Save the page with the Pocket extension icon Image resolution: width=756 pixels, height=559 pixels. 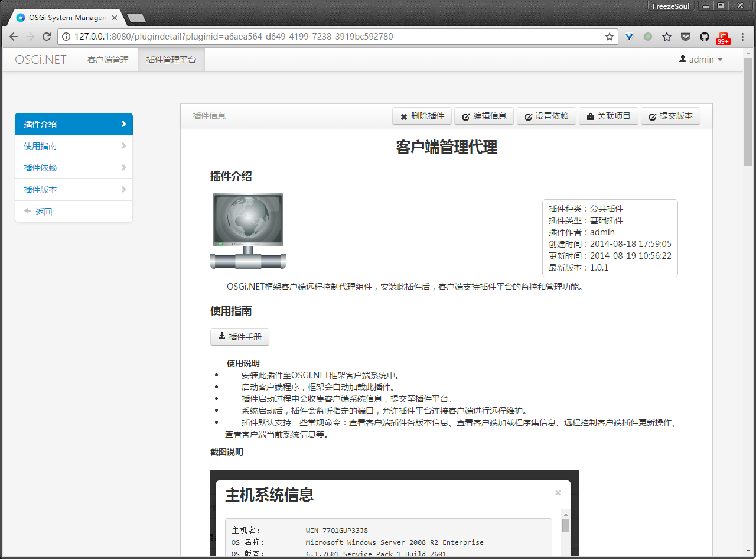(686, 37)
